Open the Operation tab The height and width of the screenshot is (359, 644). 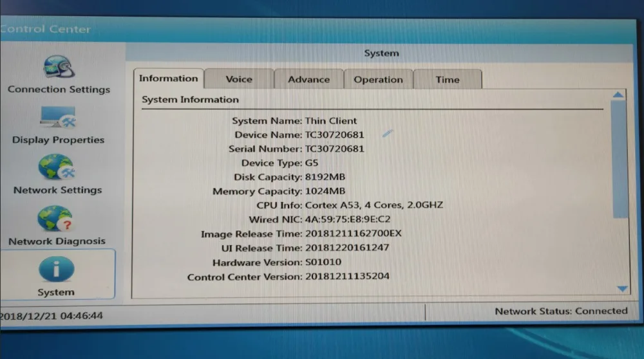(378, 80)
